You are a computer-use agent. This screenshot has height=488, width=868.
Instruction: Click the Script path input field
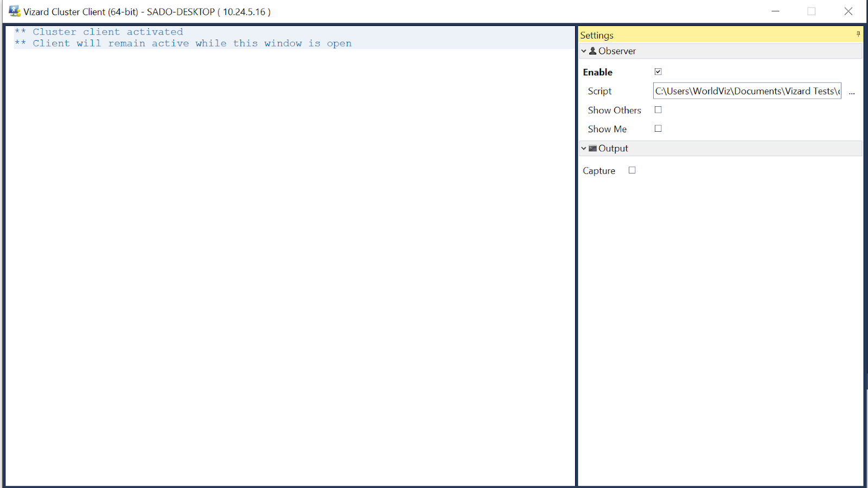coord(747,91)
